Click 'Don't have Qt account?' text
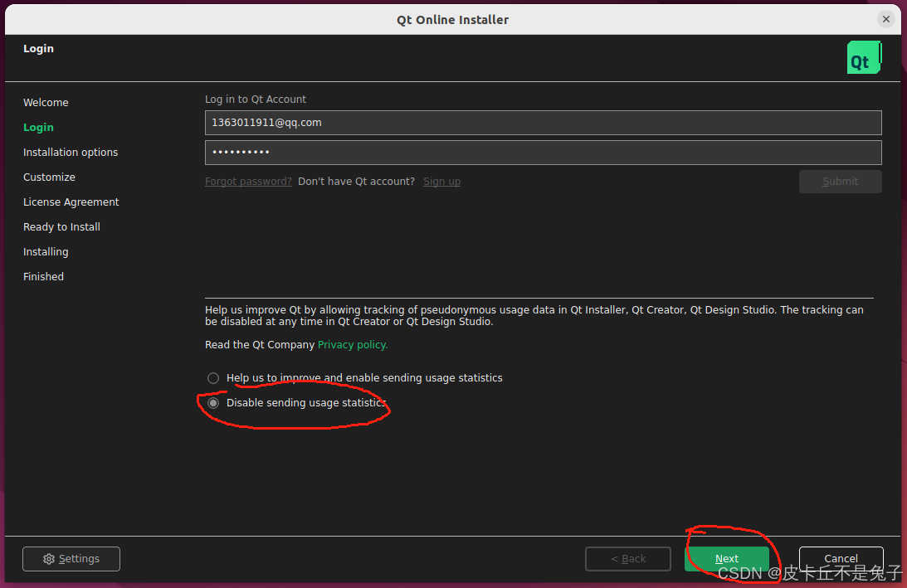This screenshot has width=907, height=588. 356,182
